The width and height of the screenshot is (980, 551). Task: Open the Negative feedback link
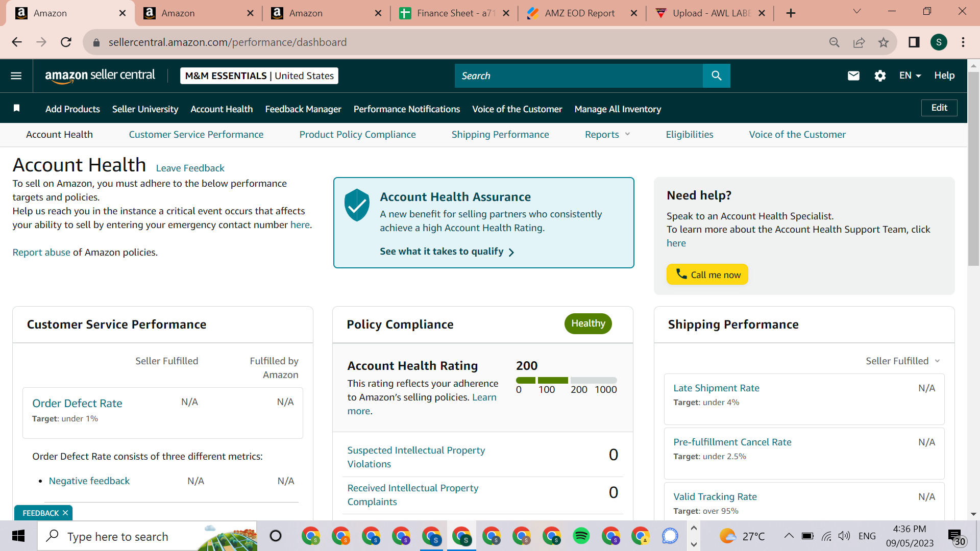click(x=89, y=481)
